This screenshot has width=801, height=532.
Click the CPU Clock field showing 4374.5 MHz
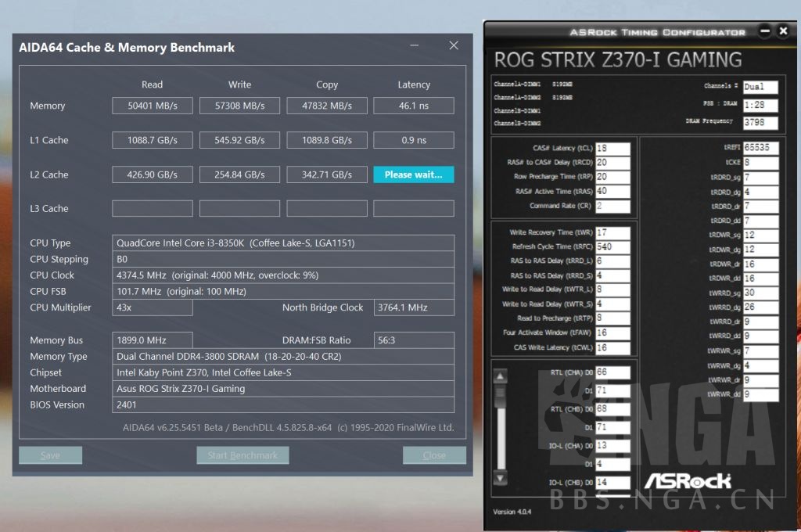[283, 275]
